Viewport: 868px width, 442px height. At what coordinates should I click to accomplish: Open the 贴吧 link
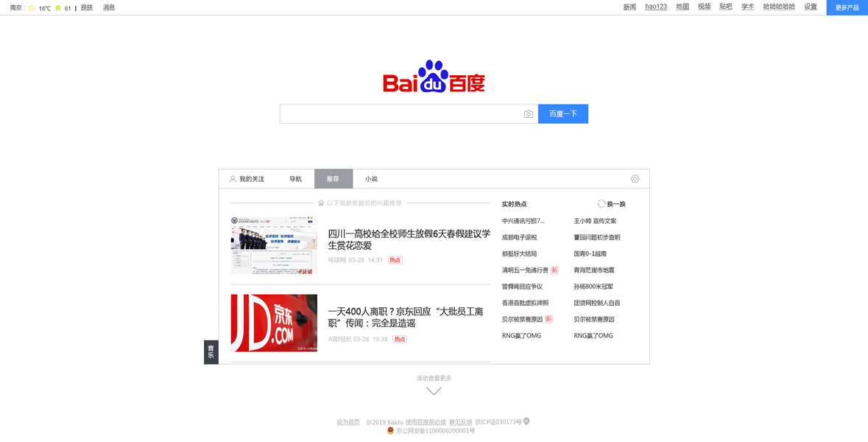pos(726,7)
